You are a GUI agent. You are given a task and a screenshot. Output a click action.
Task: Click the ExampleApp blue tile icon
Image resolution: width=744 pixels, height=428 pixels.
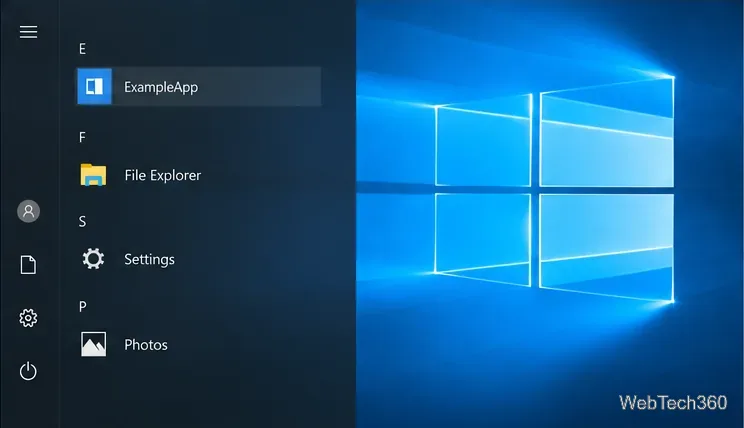(x=94, y=86)
